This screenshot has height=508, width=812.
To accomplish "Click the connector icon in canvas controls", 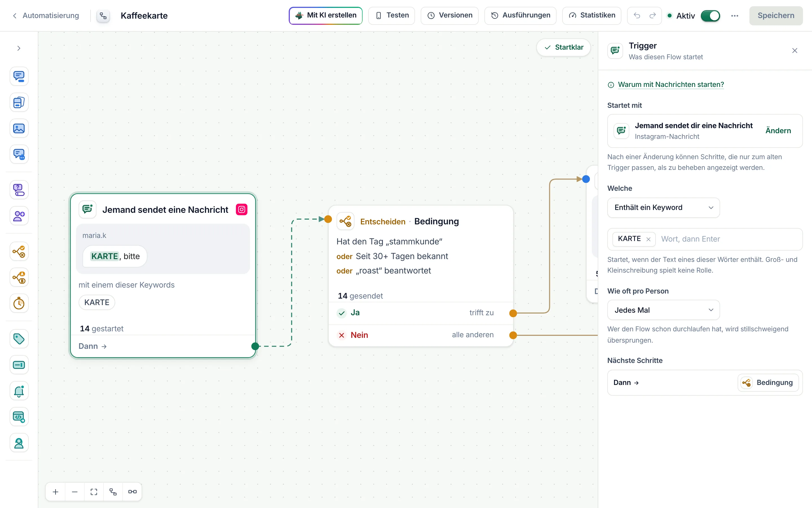I will 132,492.
